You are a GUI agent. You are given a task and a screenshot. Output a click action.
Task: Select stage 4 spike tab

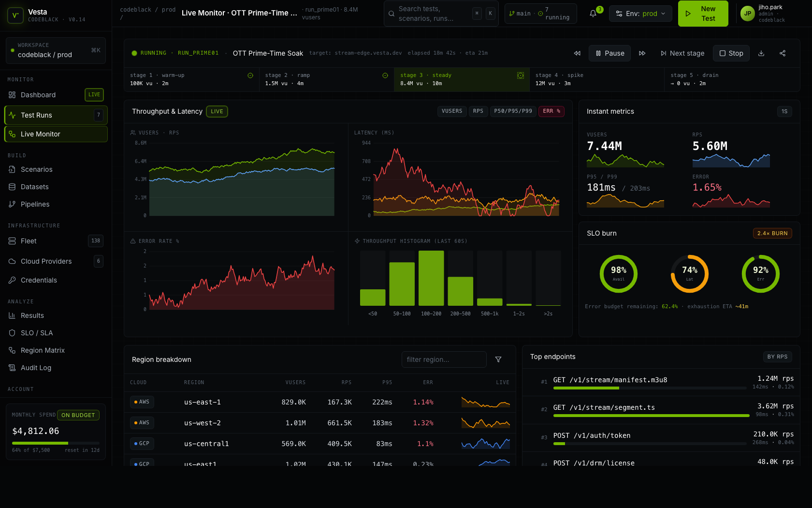click(596, 79)
